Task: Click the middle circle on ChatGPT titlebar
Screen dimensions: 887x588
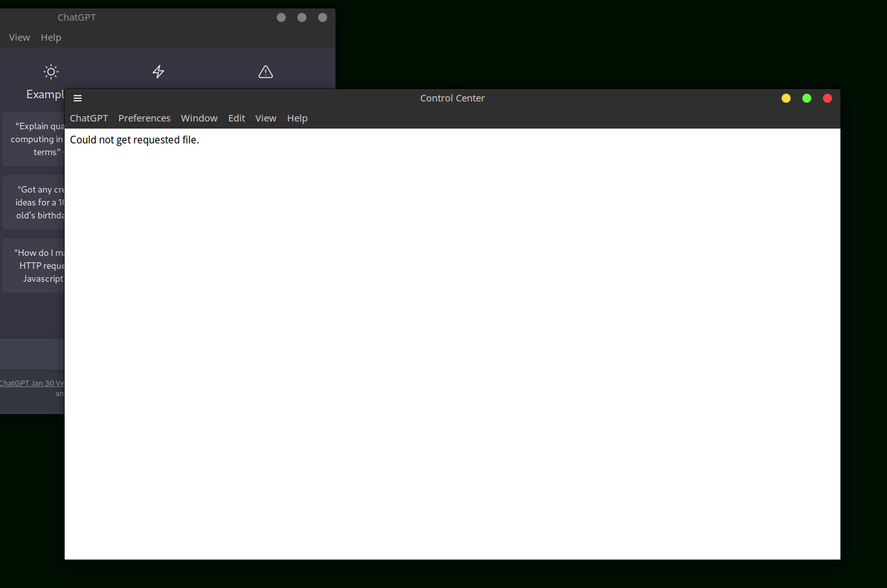Action: (302, 17)
